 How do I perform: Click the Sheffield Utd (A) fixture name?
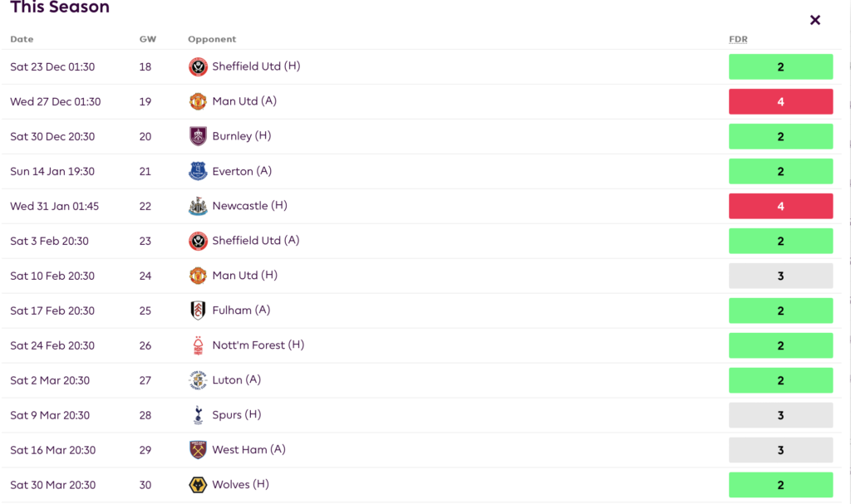[x=256, y=241]
